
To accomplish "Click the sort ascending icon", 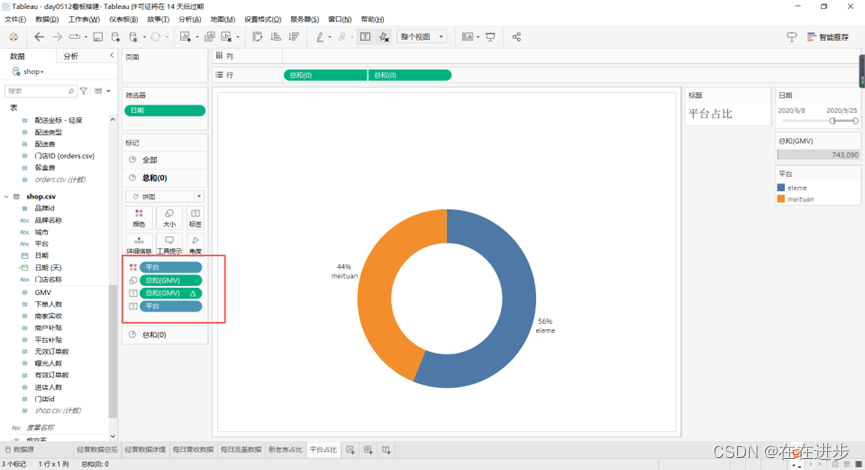I will (x=276, y=37).
